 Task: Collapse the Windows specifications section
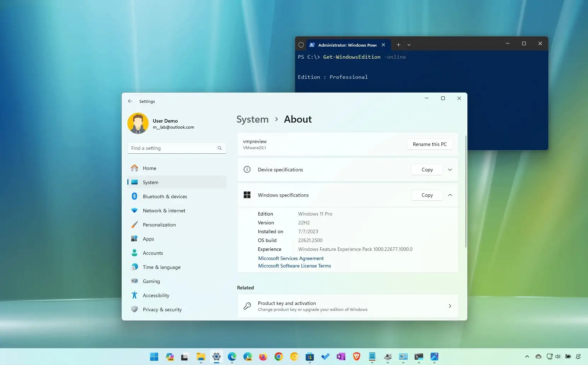tap(450, 195)
